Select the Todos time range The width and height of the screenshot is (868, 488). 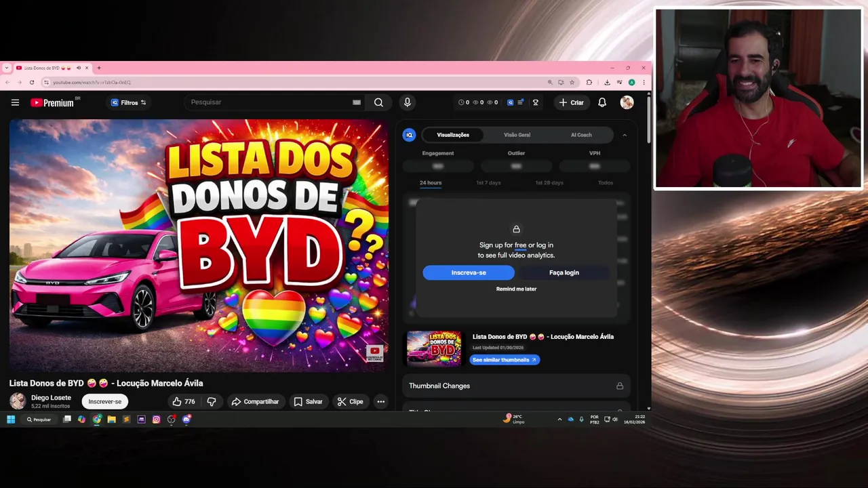coord(606,183)
